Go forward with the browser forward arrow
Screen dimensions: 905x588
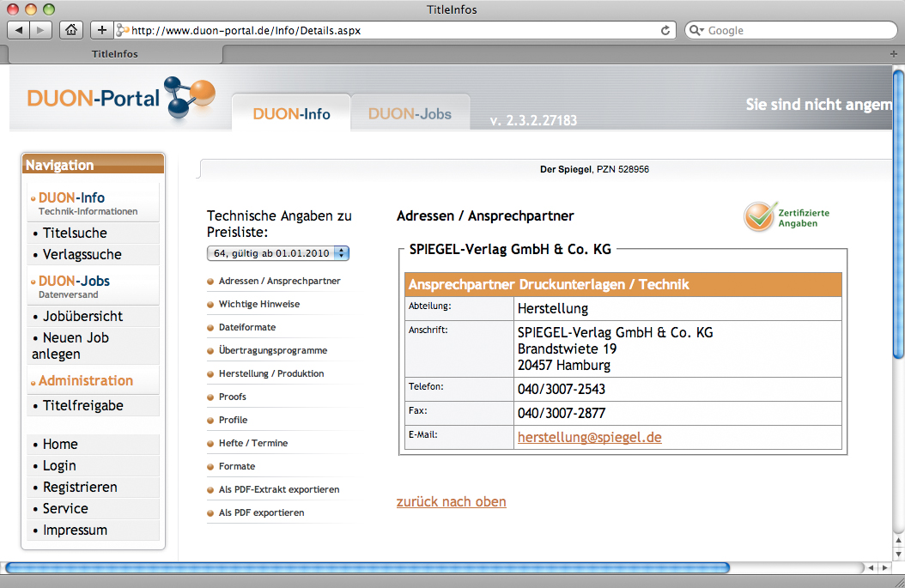[x=40, y=30]
